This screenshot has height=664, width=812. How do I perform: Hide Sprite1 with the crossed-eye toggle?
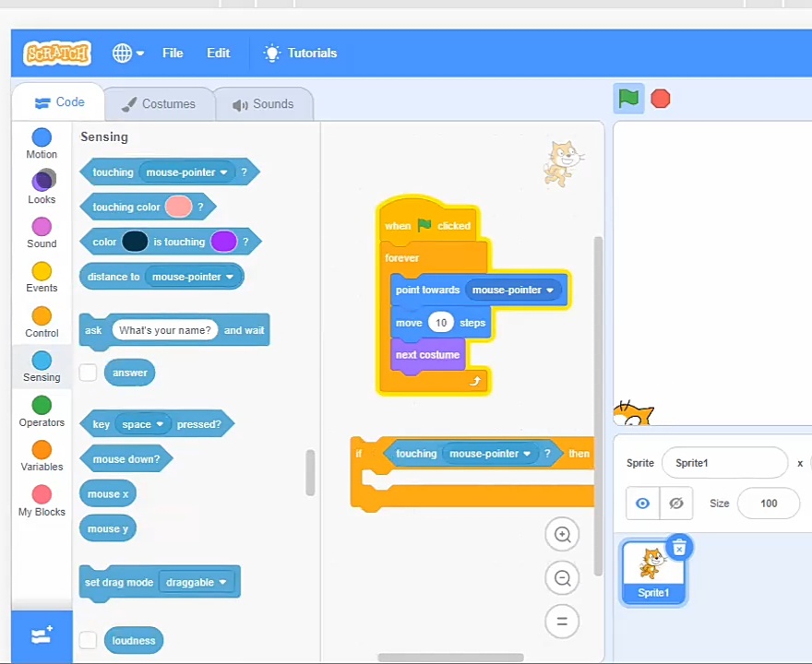click(x=676, y=503)
